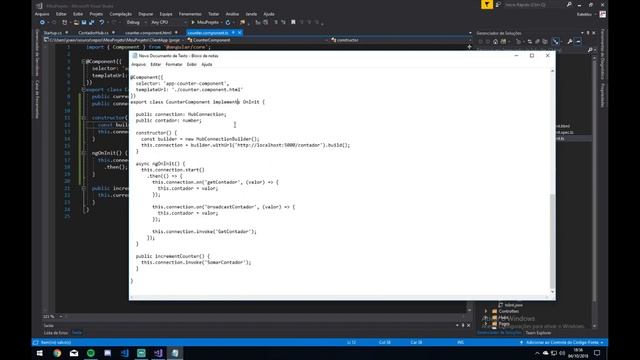Image resolution: width=640 pixels, height=360 pixels.
Task: Click Adicionar ao Controle do Código-Fonte button
Action: pos(562,342)
